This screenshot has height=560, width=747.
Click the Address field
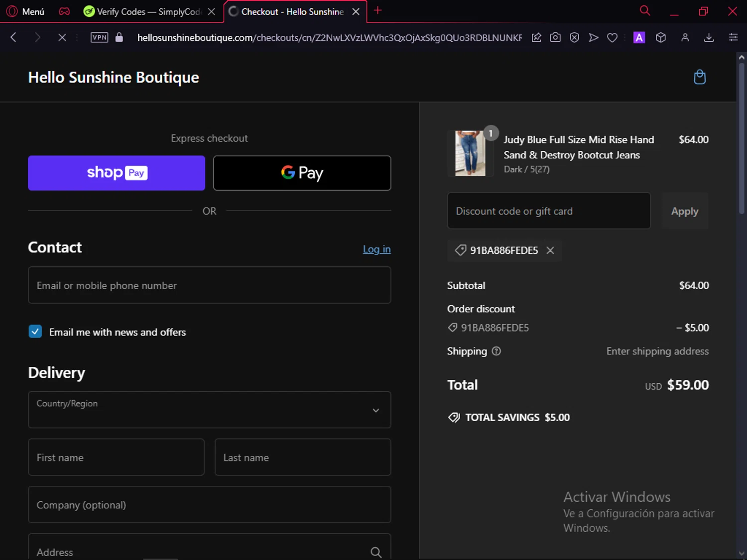pyautogui.click(x=210, y=548)
